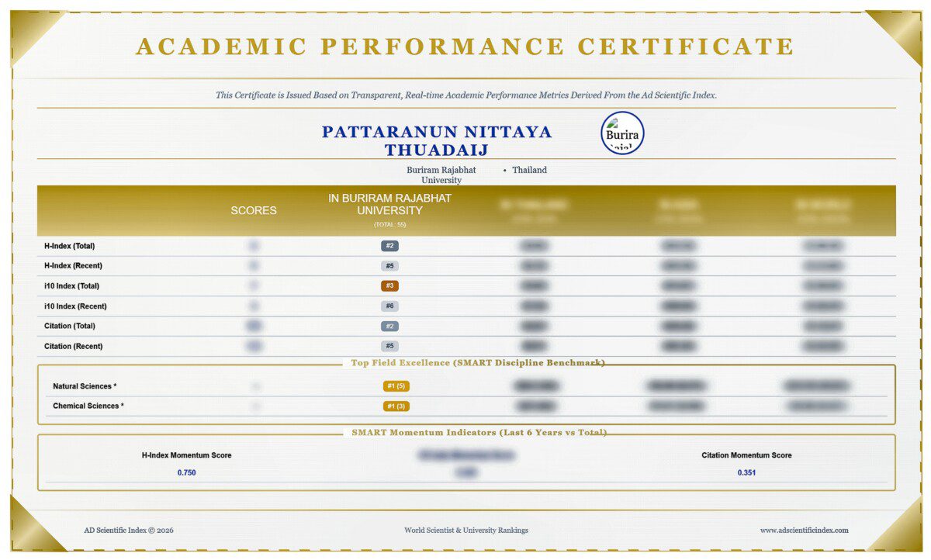This screenshot has width=931, height=560.
Task: Click the SCORES column header
Action: point(254,211)
